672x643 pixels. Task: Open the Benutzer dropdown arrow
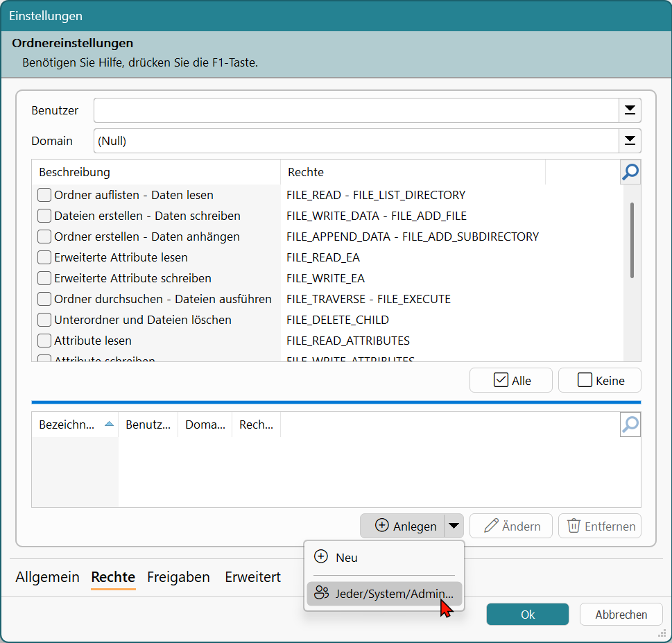click(630, 110)
